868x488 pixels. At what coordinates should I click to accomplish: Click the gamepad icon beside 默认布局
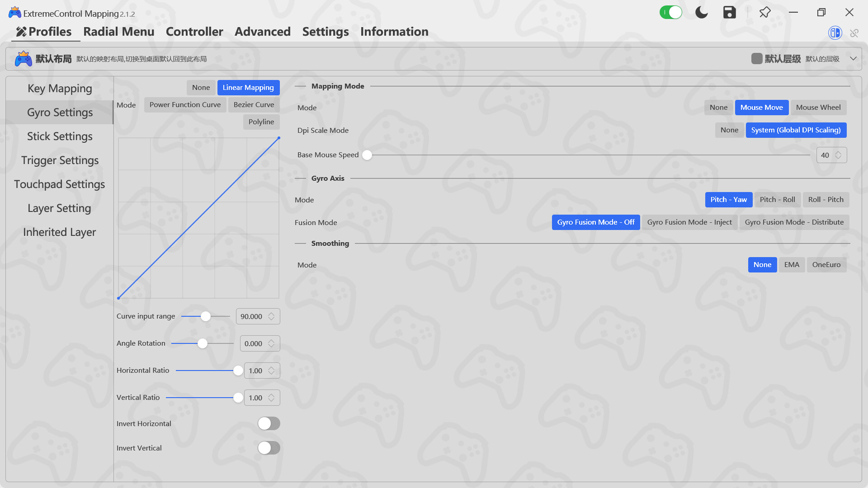(x=24, y=58)
